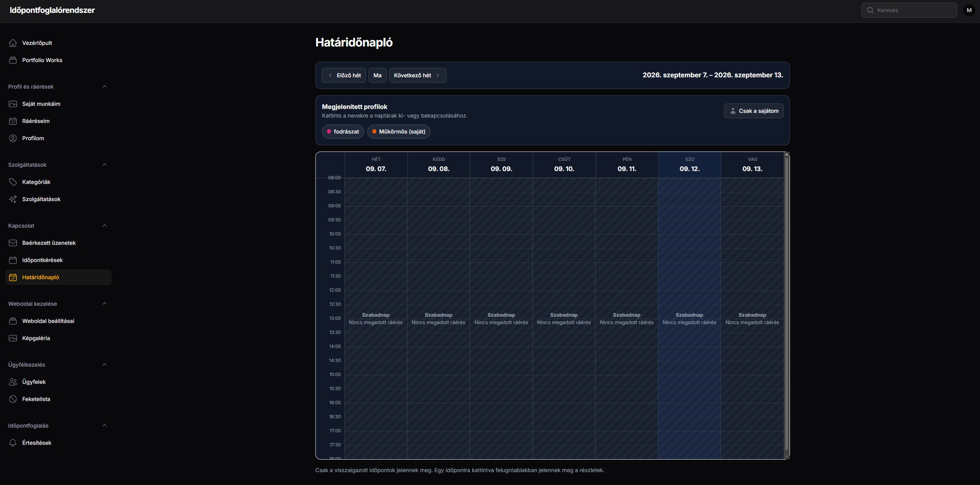This screenshot has width=980, height=485.
Task: Click the Profilom user icon
Action: tap(13, 138)
